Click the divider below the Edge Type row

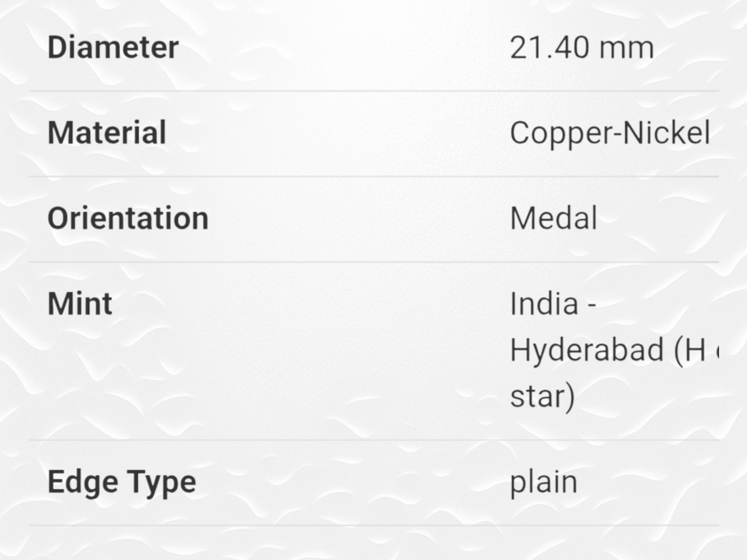coord(374,525)
